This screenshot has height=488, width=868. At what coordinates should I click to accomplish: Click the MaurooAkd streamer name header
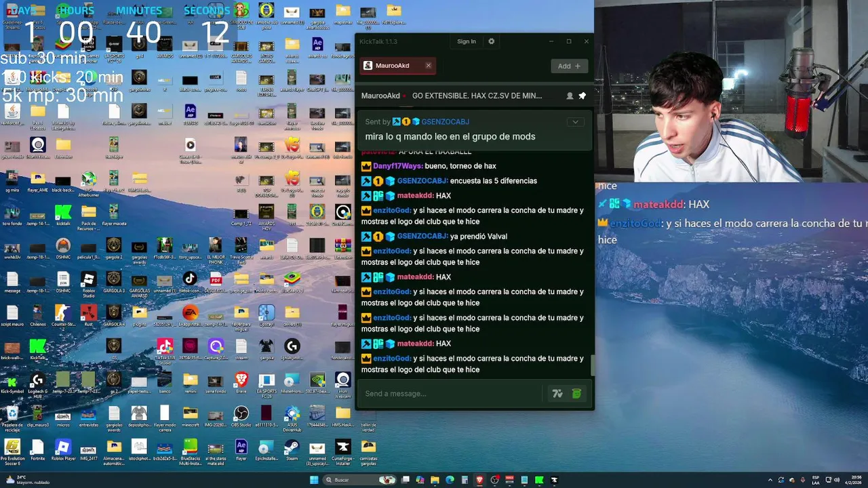click(380, 96)
